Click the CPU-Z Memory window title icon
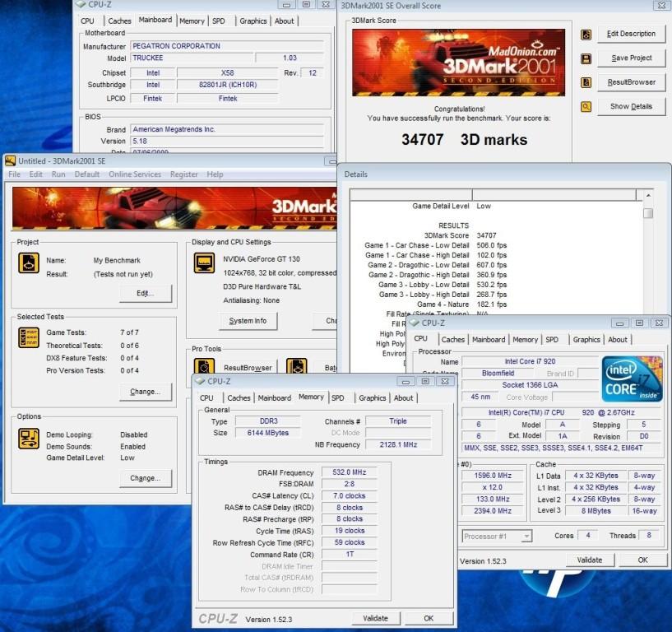672x632 pixels. pyautogui.click(x=199, y=381)
